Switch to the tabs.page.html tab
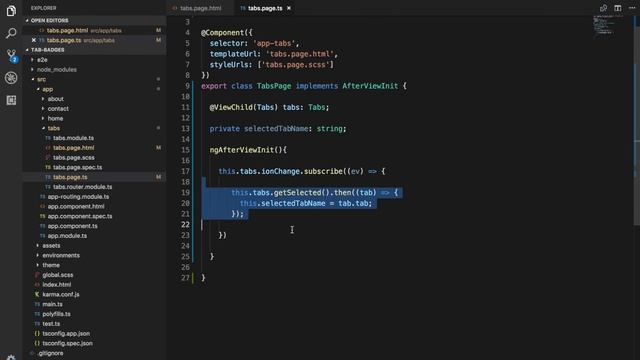This screenshot has height=360, width=640. [201, 8]
